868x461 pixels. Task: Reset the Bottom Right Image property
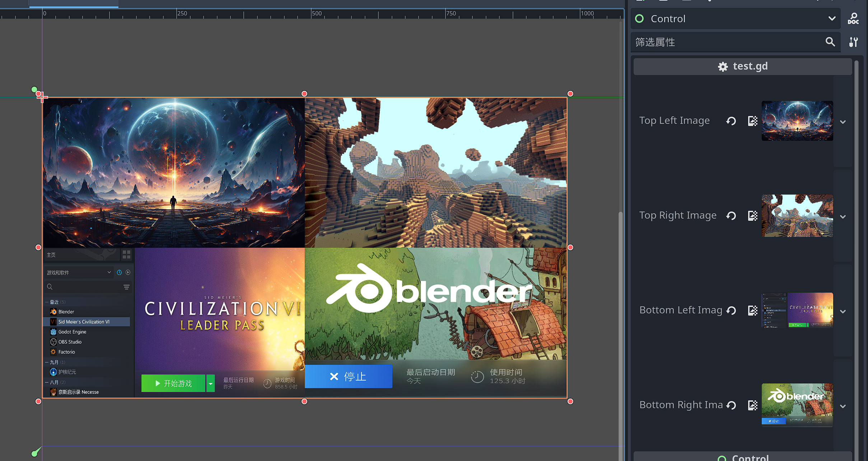pyautogui.click(x=731, y=405)
